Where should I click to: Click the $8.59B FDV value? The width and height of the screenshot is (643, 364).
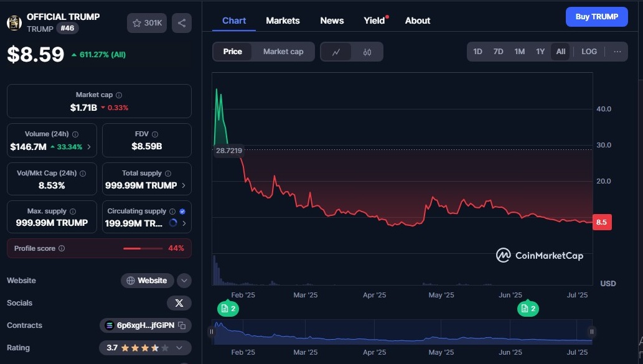pos(147,146)
